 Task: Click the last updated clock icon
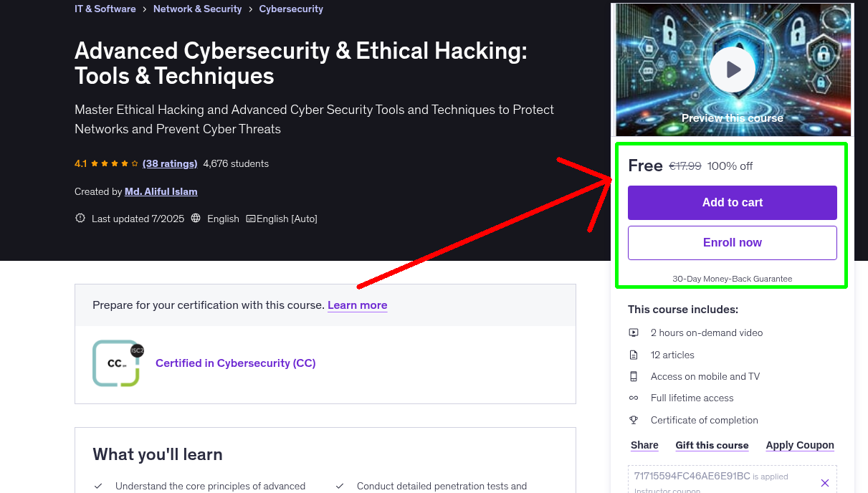click(80, 218)
